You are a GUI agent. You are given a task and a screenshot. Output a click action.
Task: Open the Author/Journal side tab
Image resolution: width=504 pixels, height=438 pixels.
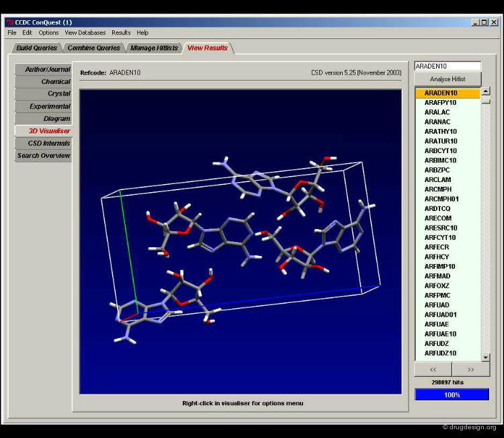44,69
